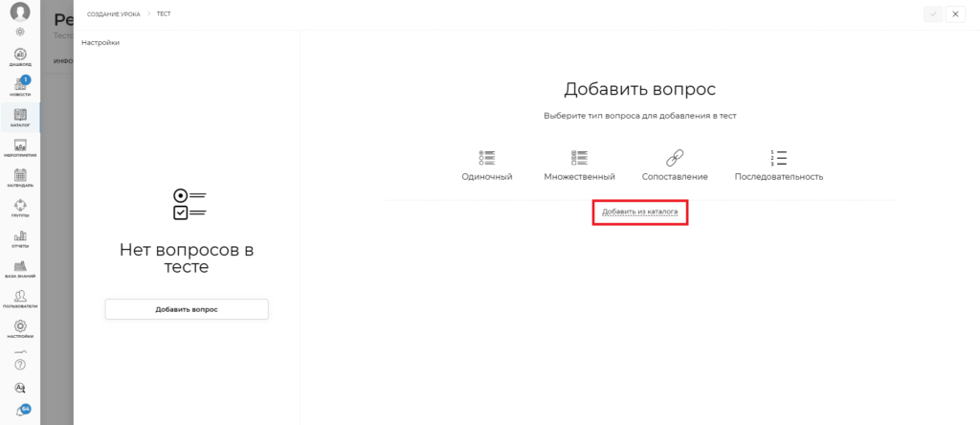This screenshot has width=980, height=425.
Task: Open Новости in the sidebar
Action: [20, 87]
